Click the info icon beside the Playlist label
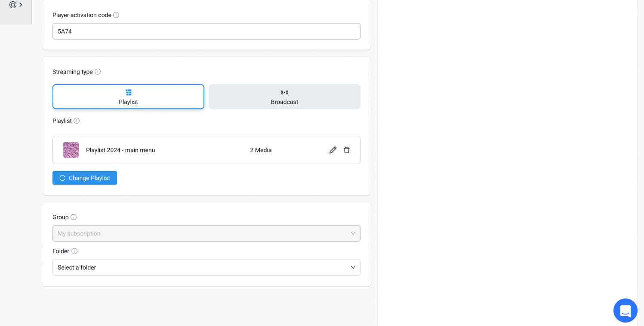 coord(77,121)
